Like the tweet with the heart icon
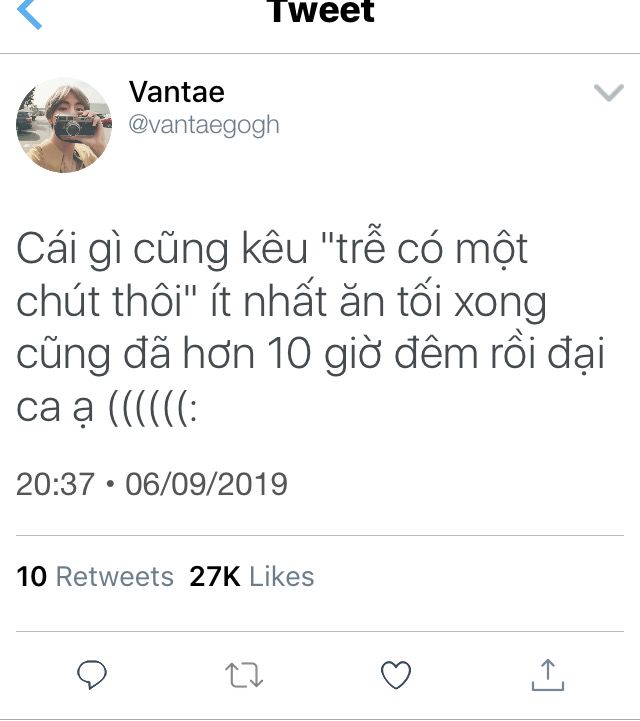The image size is (640, 721). 396,675
